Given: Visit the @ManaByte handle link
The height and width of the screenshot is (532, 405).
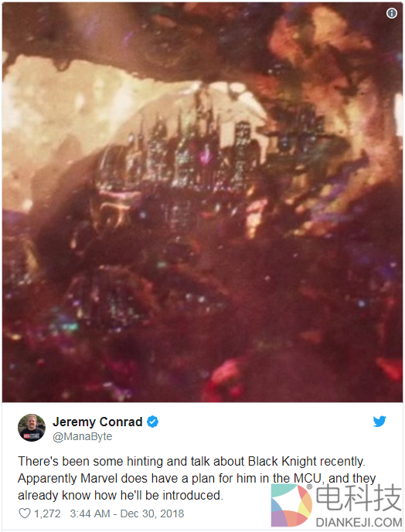Looking at the screenshot, I should [x=83, y=436].
